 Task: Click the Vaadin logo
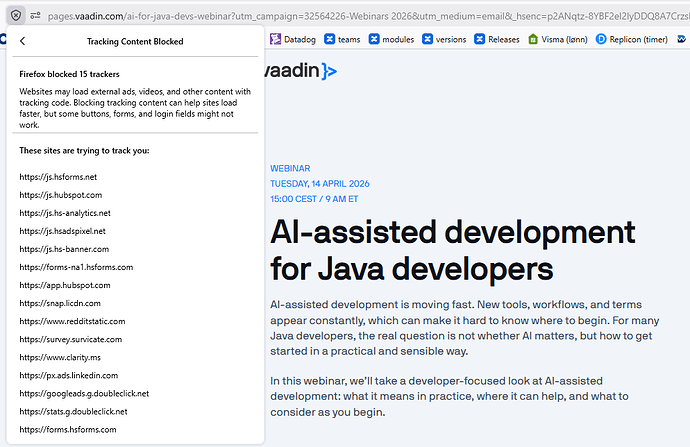coord(300,71)
